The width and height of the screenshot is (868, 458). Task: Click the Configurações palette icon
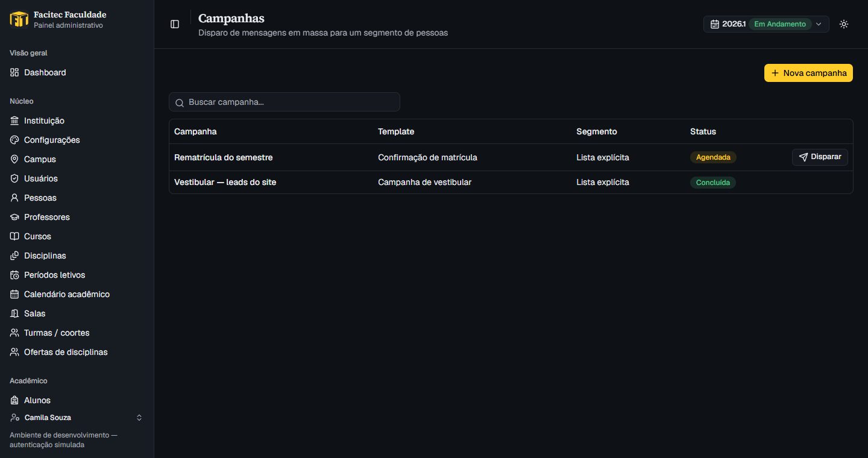(14, 140)
